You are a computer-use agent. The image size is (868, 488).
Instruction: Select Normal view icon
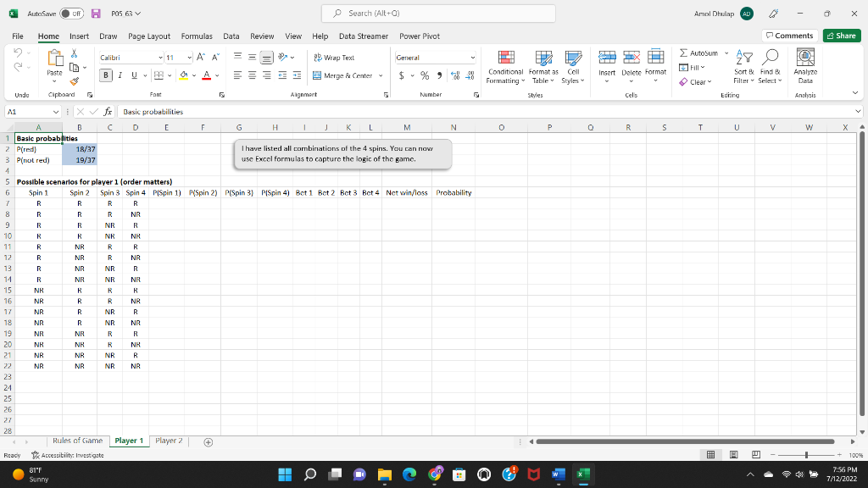(x=711, y=455)
